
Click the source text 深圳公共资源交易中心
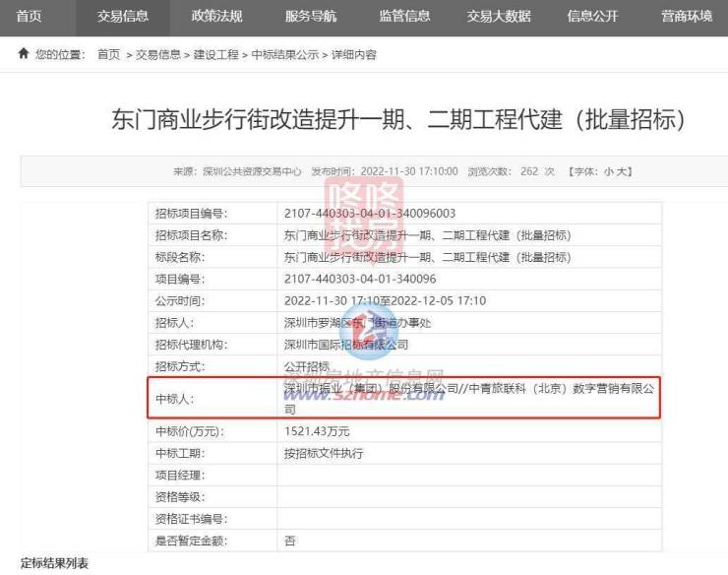[x=252, y=171]
